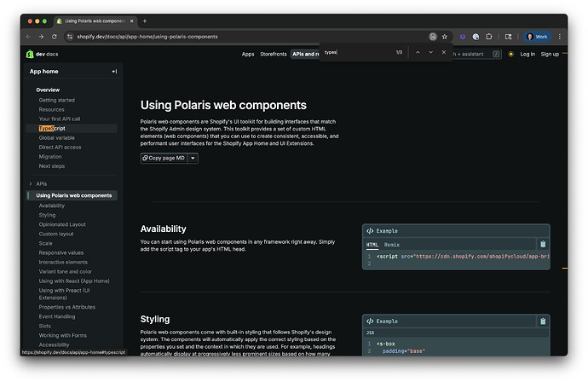This screenshot has width=588, height=382.
Task: Jump to Event Handling in sidebar
Action: point(56,316)
